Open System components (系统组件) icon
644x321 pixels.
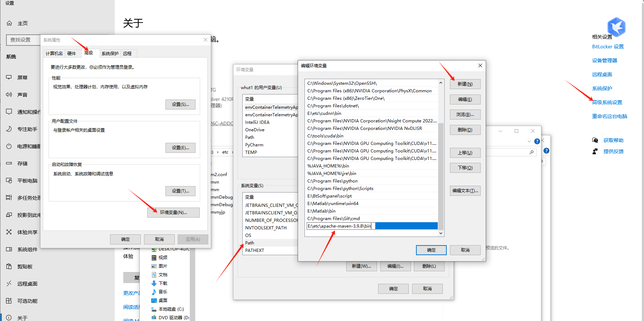click(x=9, y=249)
